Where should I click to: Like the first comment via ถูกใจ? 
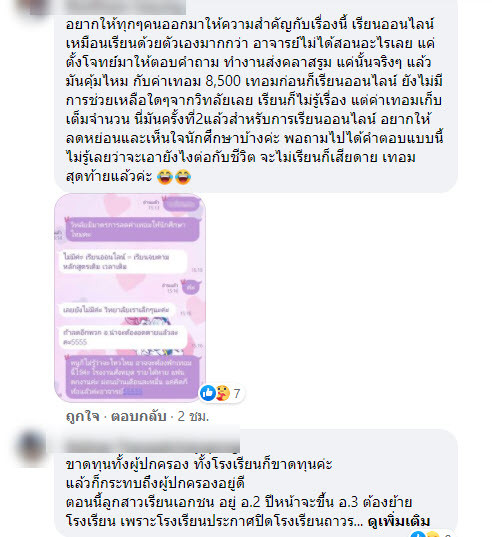[83, 416]
